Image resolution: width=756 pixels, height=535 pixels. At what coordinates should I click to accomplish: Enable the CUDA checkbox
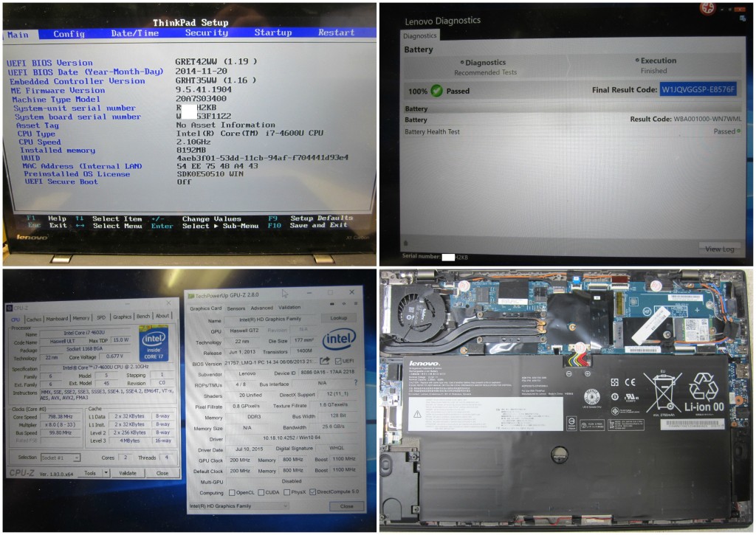click(x=261, y=493)
